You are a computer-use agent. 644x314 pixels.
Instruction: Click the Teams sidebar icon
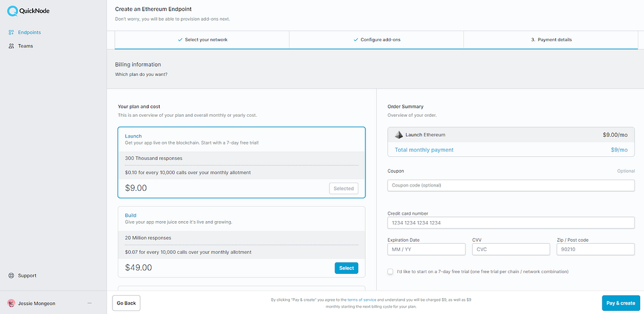pos(11,46)
